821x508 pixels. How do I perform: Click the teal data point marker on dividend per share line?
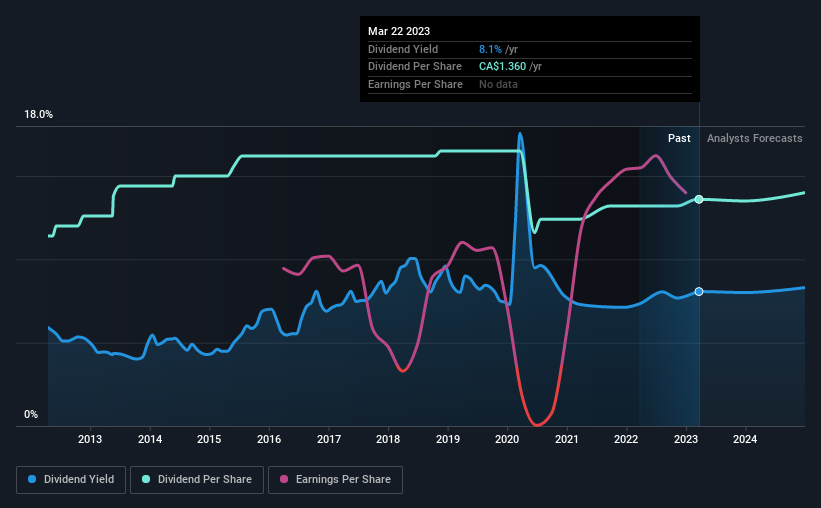pos(699,199)
